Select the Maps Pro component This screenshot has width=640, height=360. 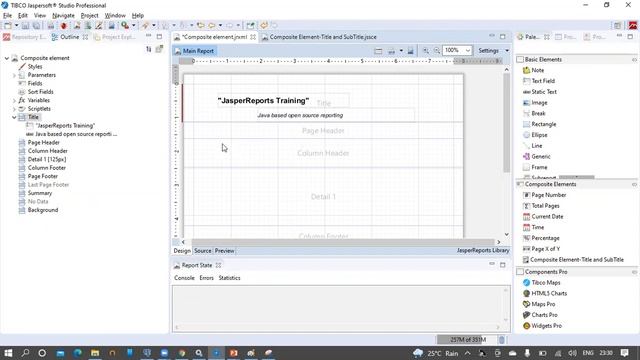point(539,304)
